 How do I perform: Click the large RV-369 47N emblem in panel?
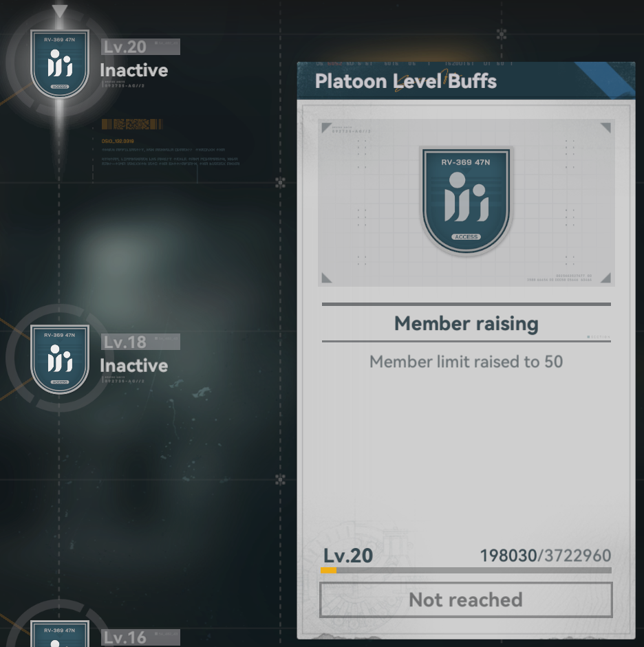(x=466, y=201)
